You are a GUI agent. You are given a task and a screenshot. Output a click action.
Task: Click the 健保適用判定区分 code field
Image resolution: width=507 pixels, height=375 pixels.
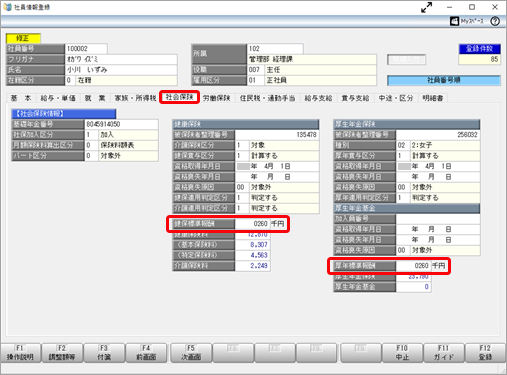(x=242, y=198)
